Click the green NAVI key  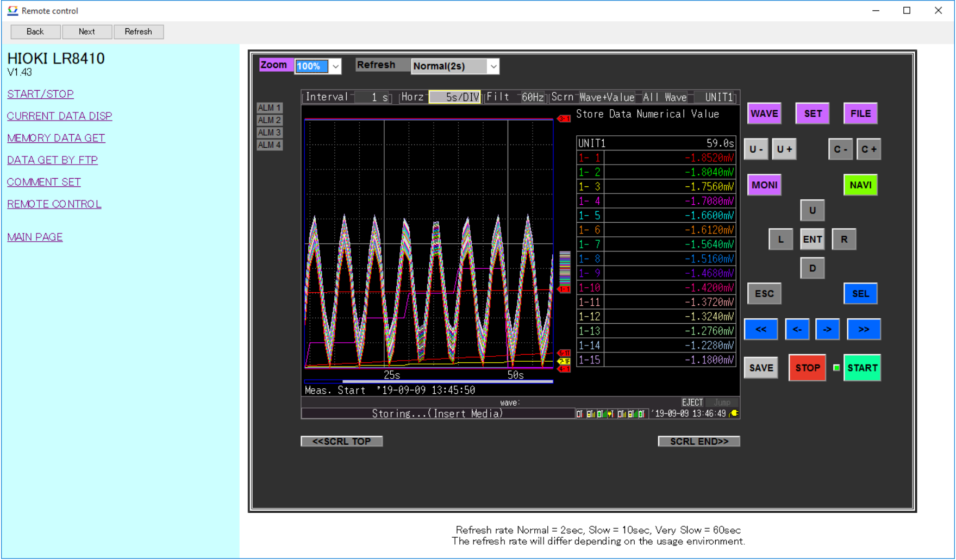(860, 185)
